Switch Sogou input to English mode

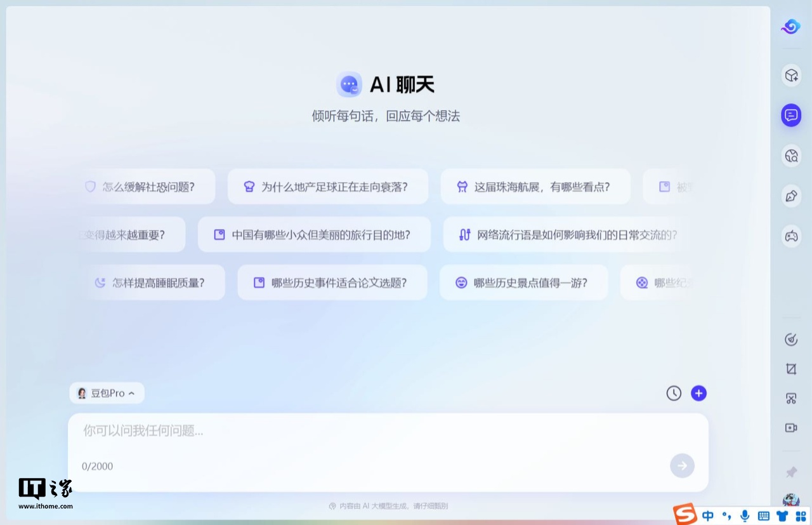pos(707,515)
